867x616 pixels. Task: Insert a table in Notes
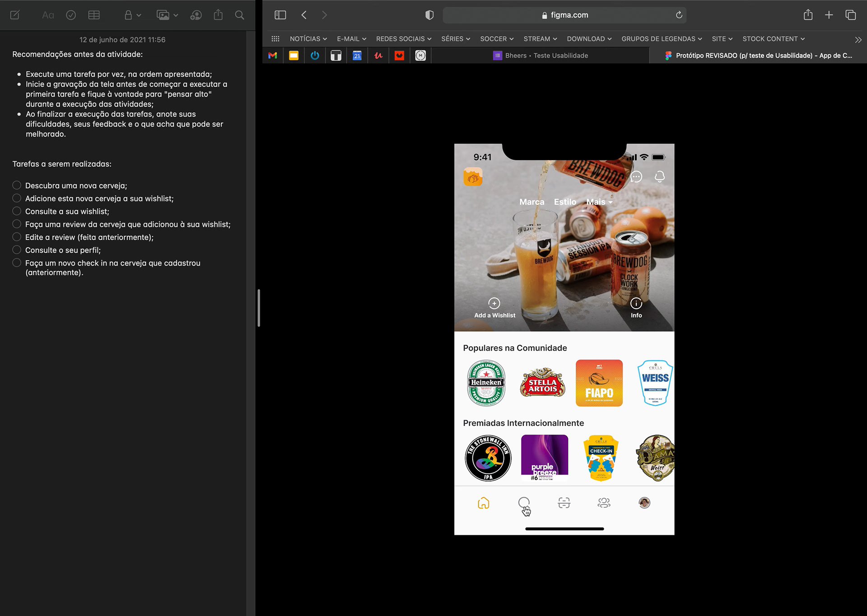[94, 15]
